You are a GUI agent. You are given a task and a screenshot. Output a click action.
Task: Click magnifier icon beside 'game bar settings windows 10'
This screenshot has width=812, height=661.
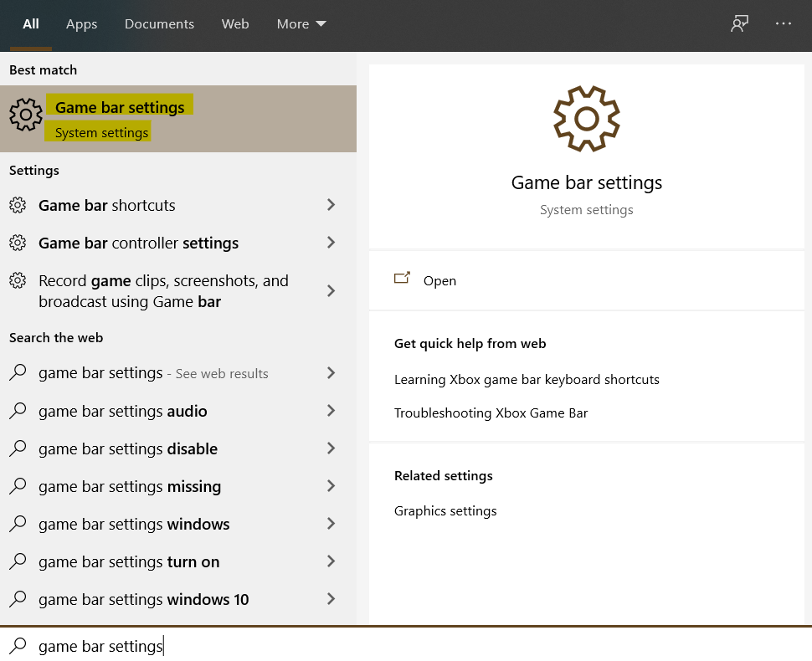(18, 599)
